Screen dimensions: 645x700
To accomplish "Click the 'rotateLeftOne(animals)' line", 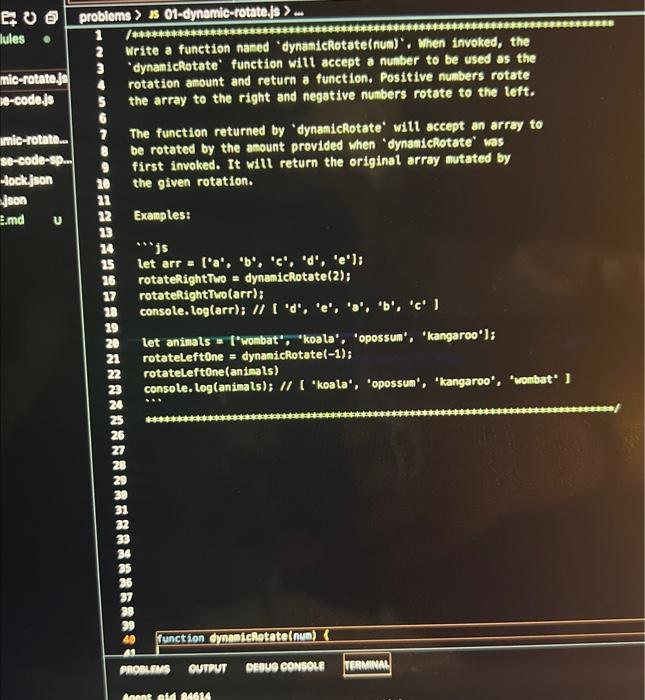I will pos(211,372).
